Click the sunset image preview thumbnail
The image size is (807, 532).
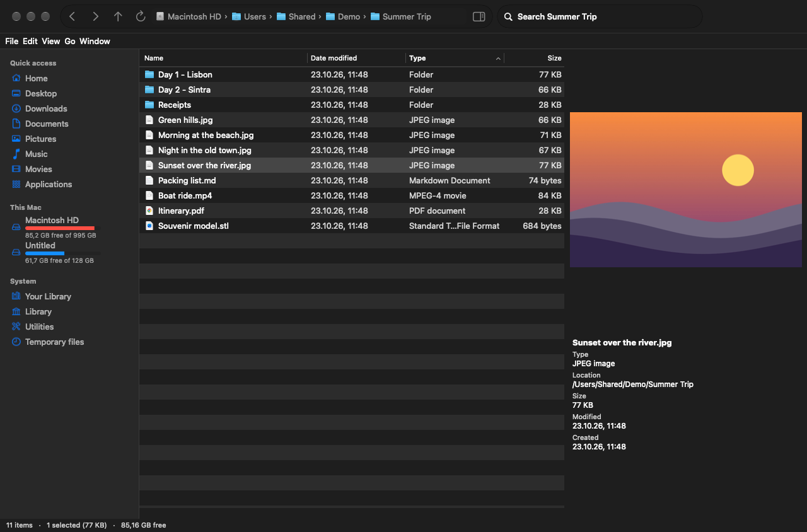pos(686,190)
